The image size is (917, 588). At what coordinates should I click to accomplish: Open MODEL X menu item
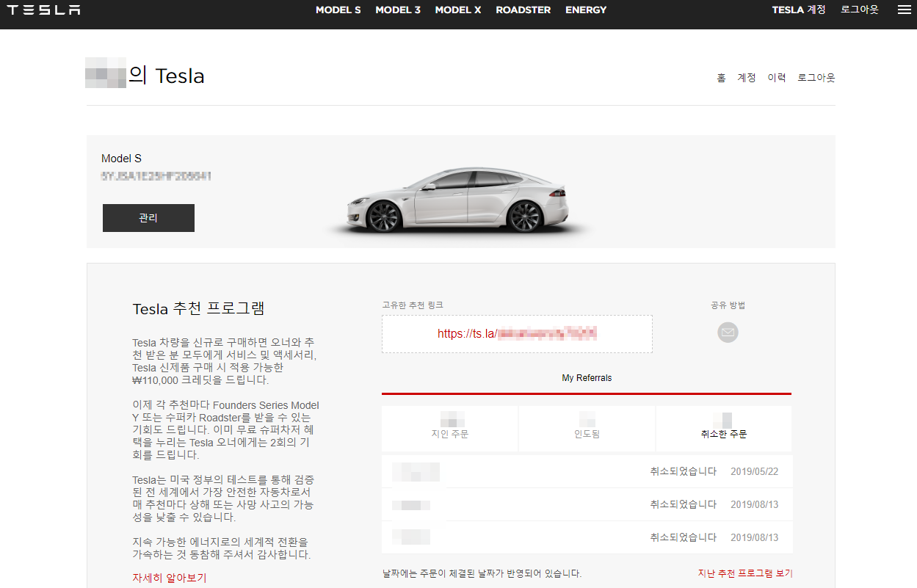458,10
